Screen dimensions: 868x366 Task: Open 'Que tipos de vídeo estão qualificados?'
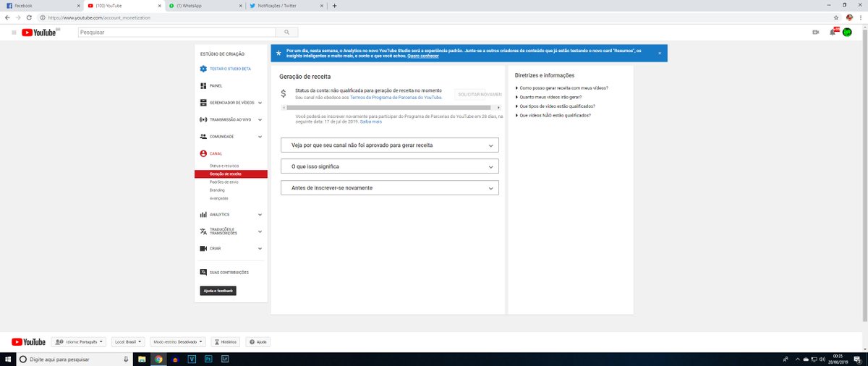click(558, 106)
